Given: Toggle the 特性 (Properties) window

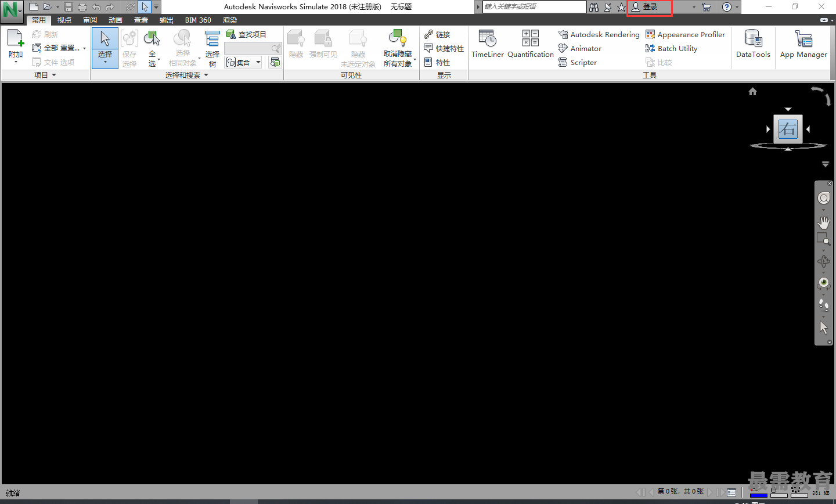Looking at the screenshot, I should coord(437,62).
